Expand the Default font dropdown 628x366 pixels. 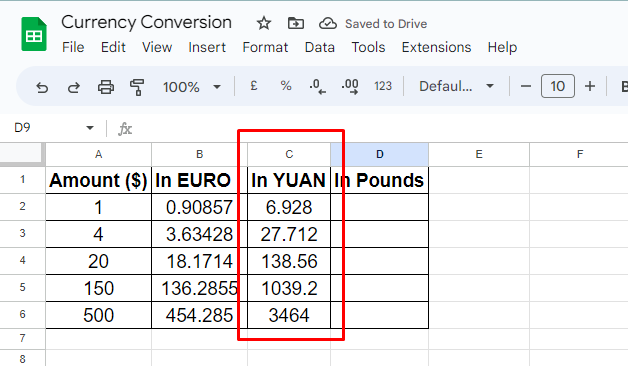click(x=456, y=86)
